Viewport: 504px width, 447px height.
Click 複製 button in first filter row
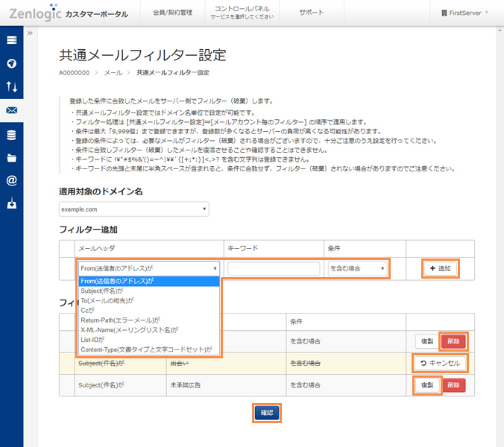(x=427, y=341)
